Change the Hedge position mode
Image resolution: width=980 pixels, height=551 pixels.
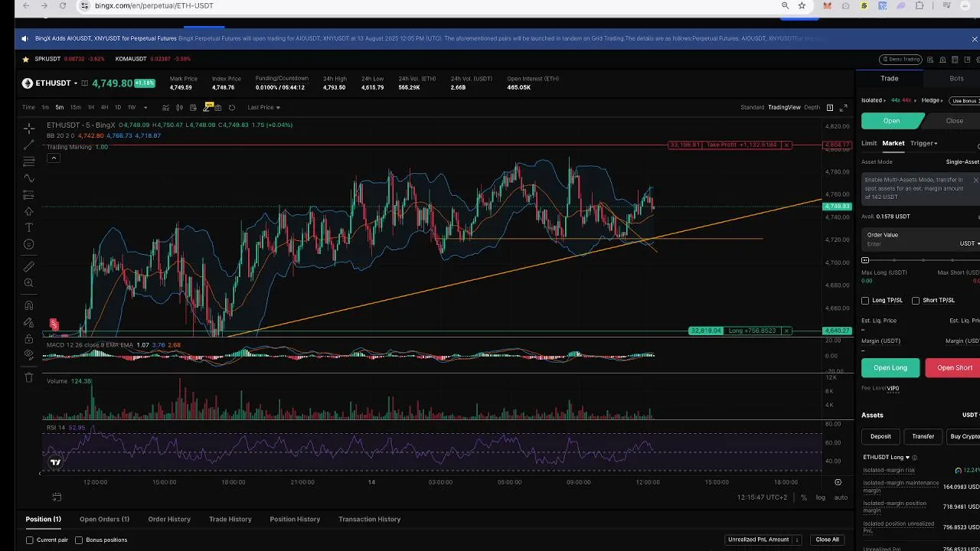pyautogui.click(x=931, y=100)
